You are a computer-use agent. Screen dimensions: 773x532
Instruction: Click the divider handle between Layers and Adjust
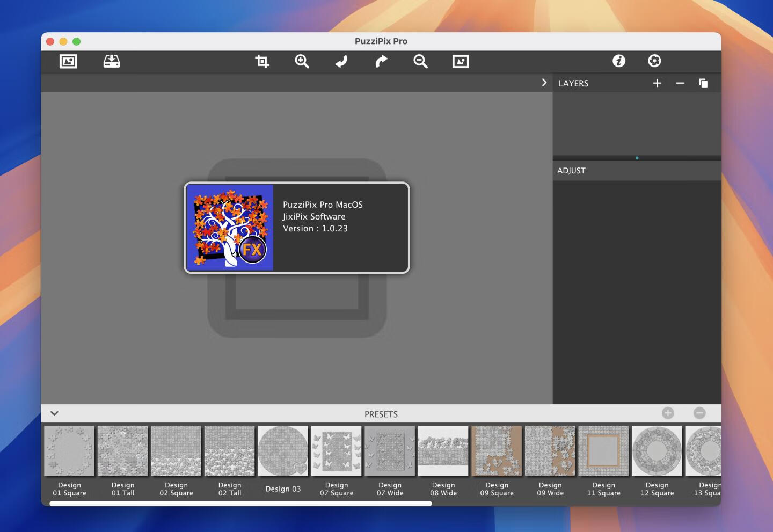click(637, 158)
